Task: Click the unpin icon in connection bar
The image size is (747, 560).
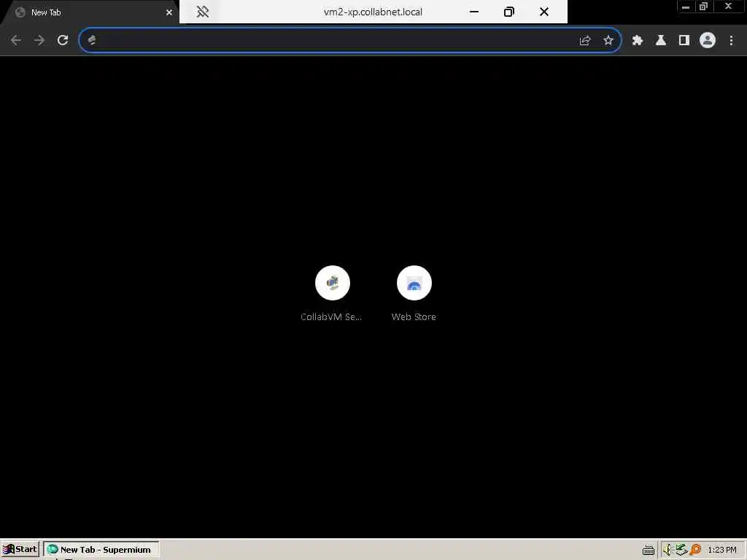Action: pyautogui.click(x=203, y=12)
